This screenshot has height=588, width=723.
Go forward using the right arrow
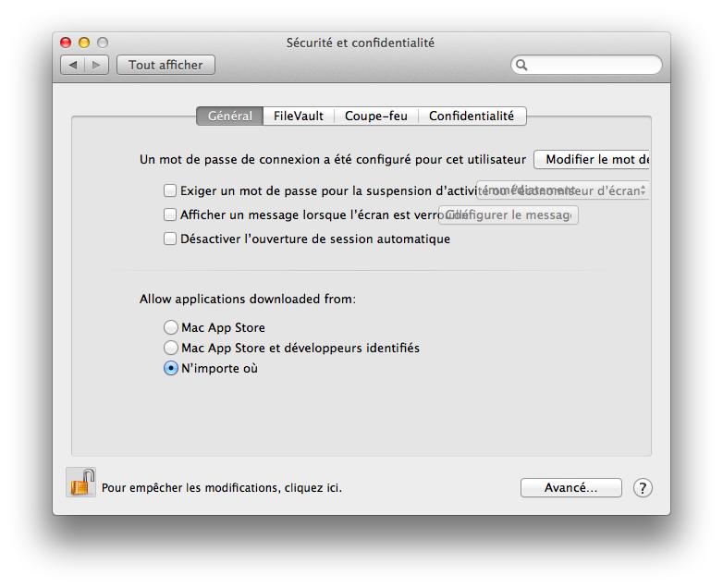[97, 65]
